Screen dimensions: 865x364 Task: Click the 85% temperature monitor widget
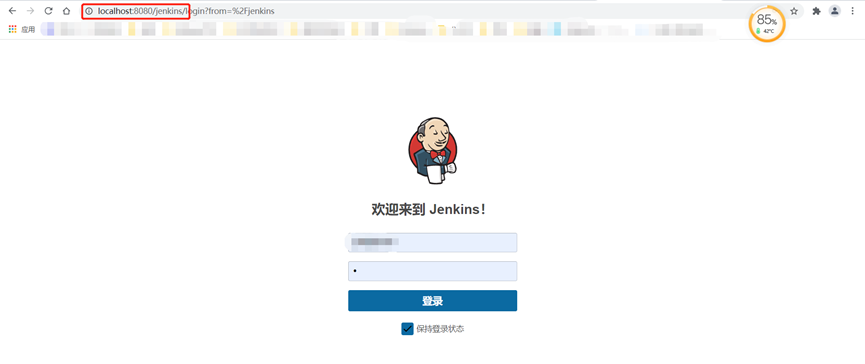coord(766,23)
